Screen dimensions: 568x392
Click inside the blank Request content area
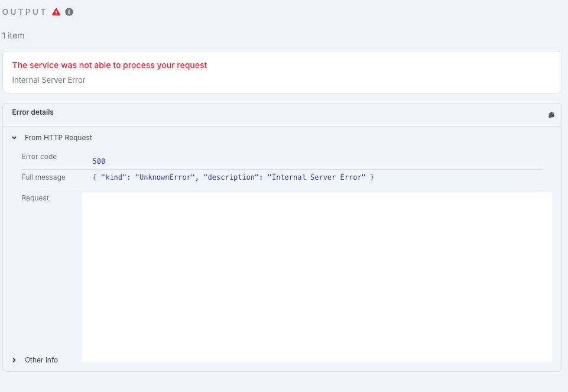(x=317, y=277)
